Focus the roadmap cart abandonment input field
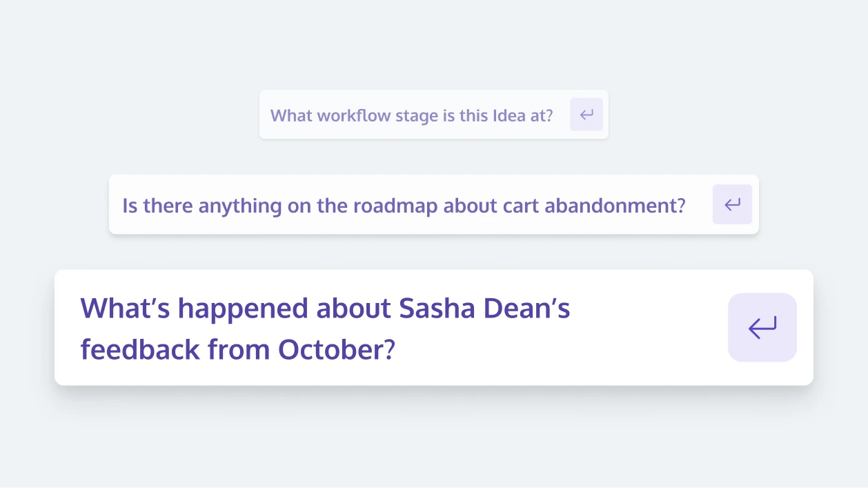Screen dimensions: 868x488 (434, 204)
